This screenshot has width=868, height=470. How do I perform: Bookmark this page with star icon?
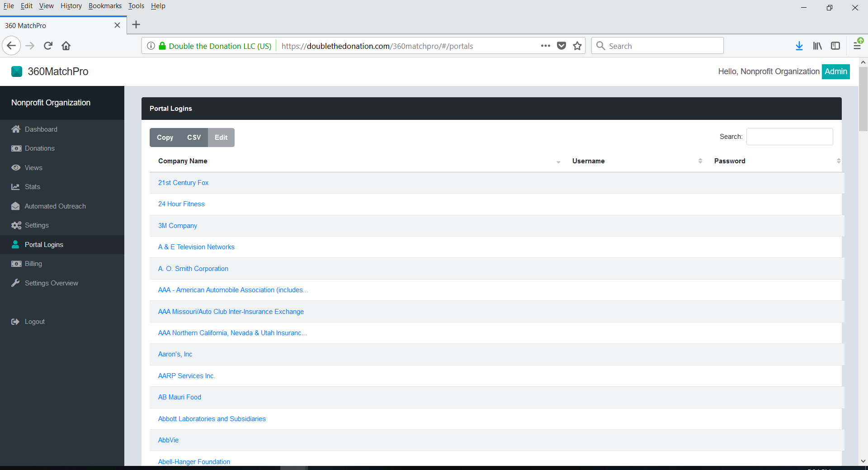[x=577, y=46]
